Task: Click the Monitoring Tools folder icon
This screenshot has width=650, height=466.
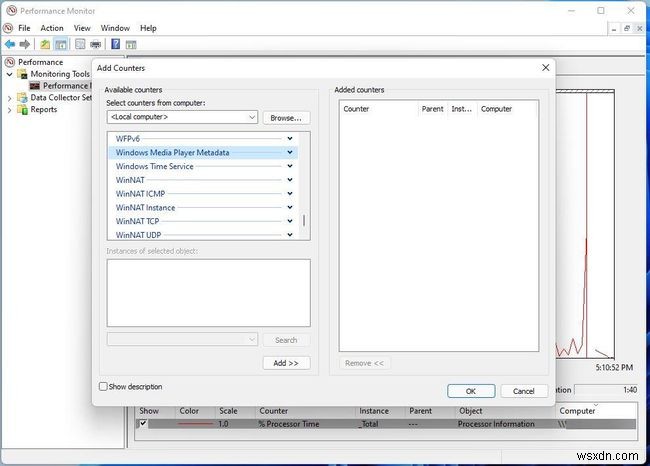Action: [x=22, y=74]
